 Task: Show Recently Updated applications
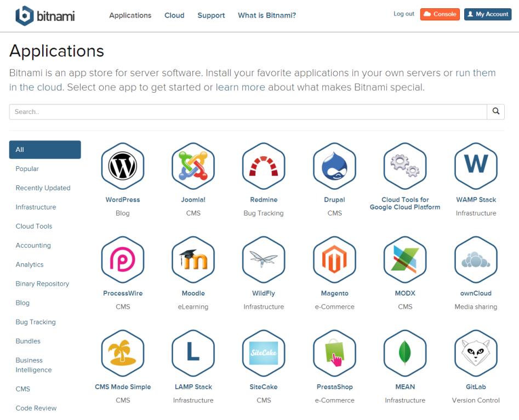click(43, 188)
